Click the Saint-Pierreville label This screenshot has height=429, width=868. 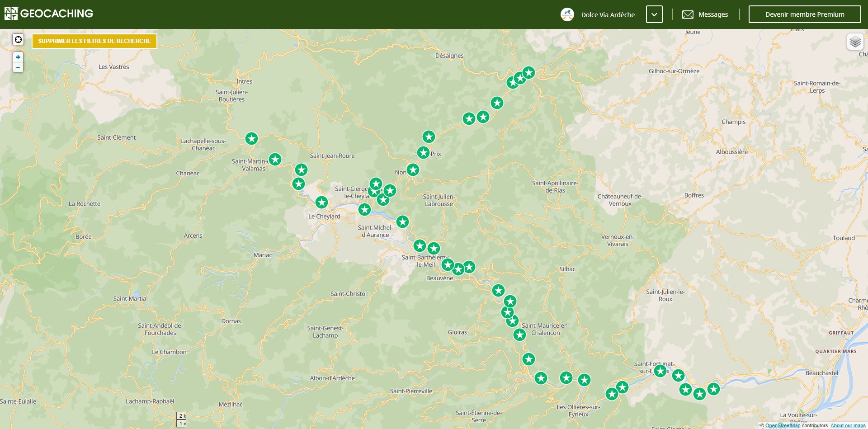pos(411,391)
